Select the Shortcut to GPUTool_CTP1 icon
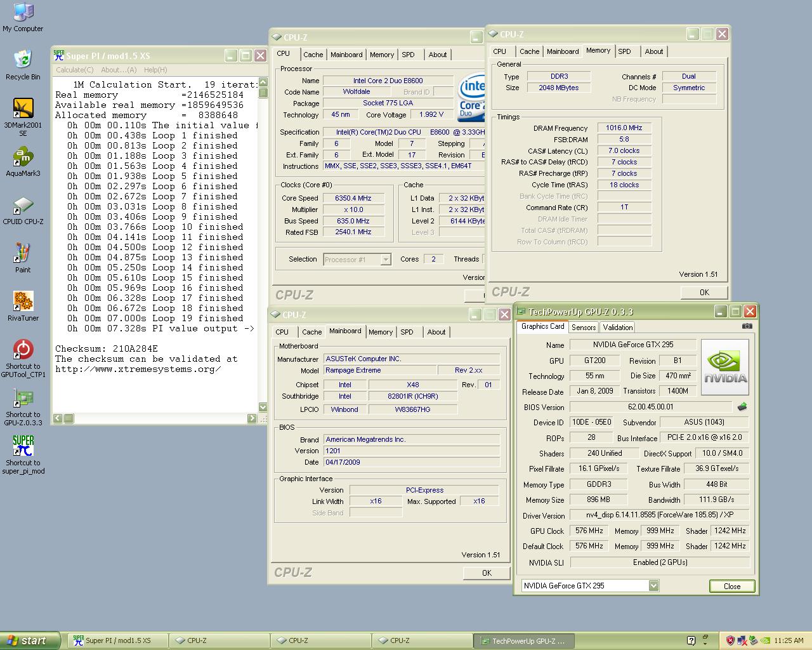The width and height of the screenshot is (812, 650). 23,359
